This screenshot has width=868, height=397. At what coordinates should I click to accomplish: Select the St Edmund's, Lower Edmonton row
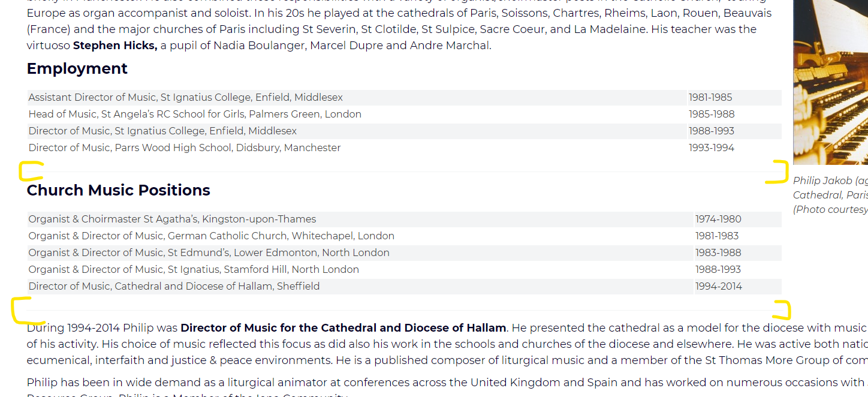tap(209, 253)
